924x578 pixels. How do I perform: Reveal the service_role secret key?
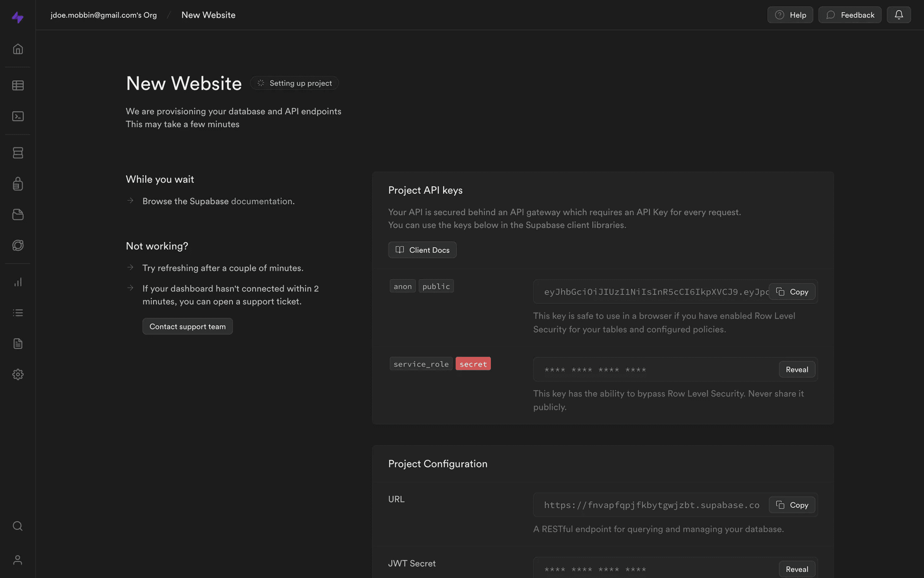(796, 369)
